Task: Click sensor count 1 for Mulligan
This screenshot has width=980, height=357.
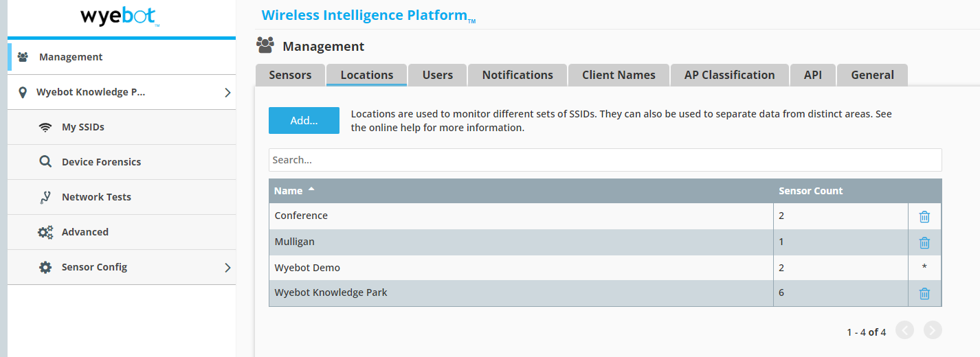Action: click(781, 242)
